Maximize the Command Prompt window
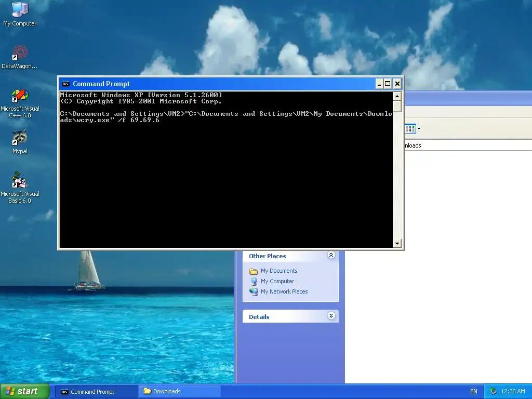 388,84
